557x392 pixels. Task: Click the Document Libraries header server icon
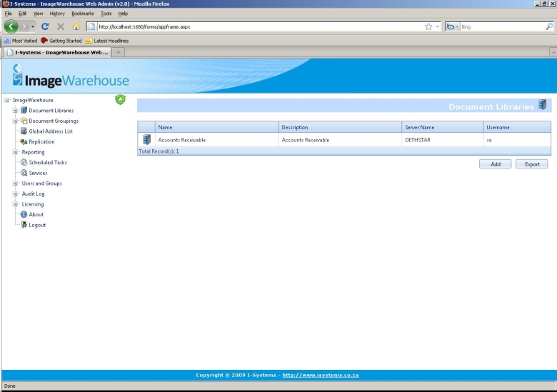pos(542,105)
